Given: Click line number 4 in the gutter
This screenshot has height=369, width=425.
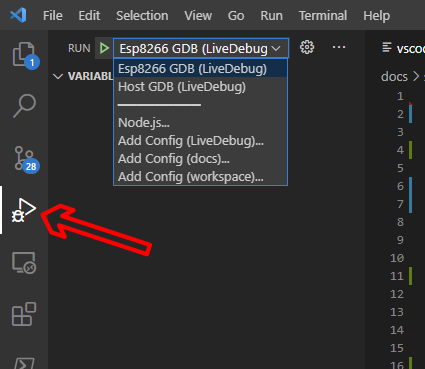Looking at the screenshot, I should tap(400, 150).
